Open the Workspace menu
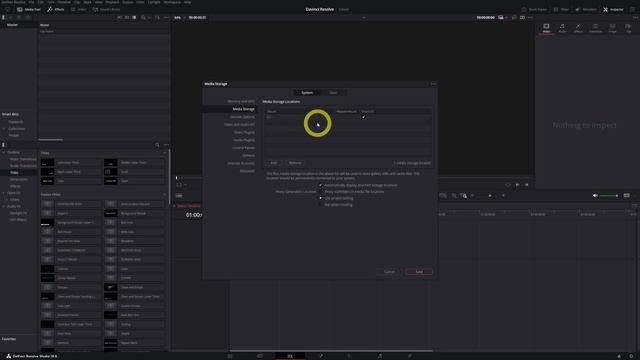 (x=172, y=2)
